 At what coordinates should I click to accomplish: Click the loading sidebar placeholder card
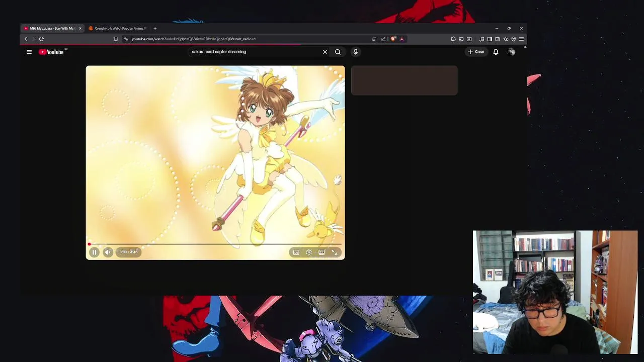pyautogui.click(x=405, y=80)
